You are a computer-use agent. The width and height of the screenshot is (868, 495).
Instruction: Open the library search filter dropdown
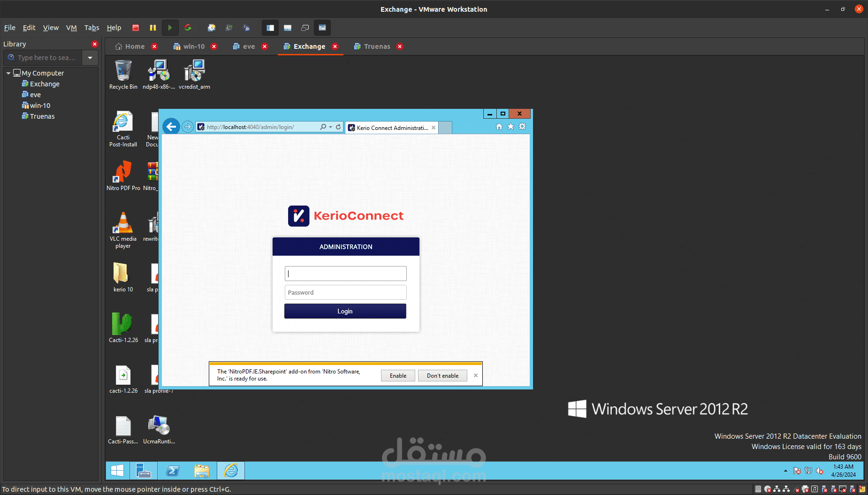tap(90, 58)
